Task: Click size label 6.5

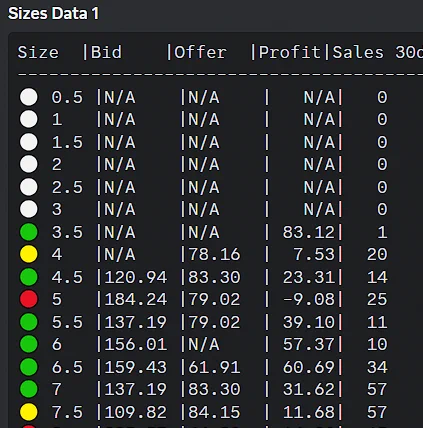Action: pos(67,367)
